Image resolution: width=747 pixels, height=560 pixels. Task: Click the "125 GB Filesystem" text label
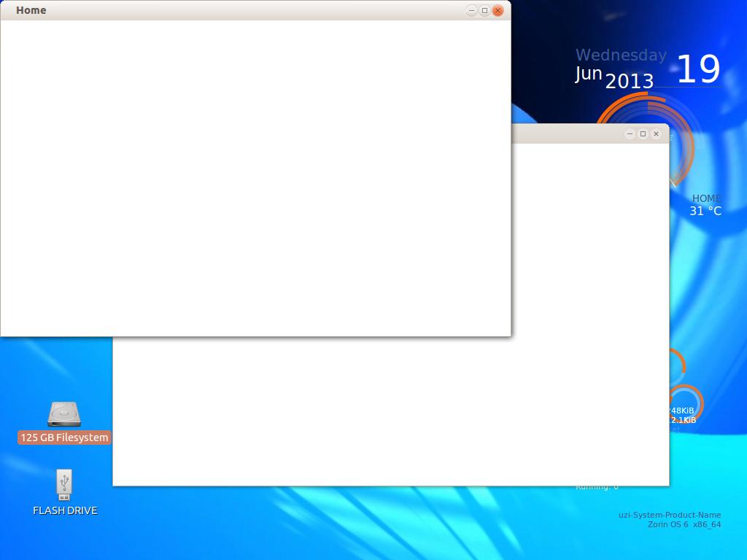pos(64,437)
